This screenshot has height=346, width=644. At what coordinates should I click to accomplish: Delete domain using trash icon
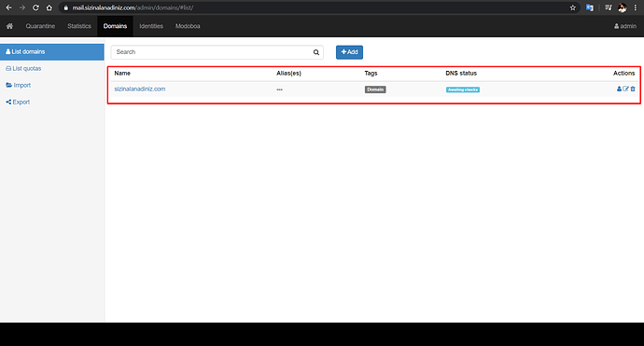633,89
